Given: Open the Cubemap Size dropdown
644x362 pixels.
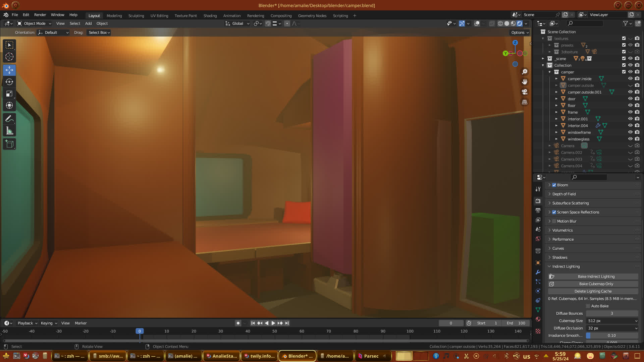Looking at the screenshot, I should click(x=612, y=321).
